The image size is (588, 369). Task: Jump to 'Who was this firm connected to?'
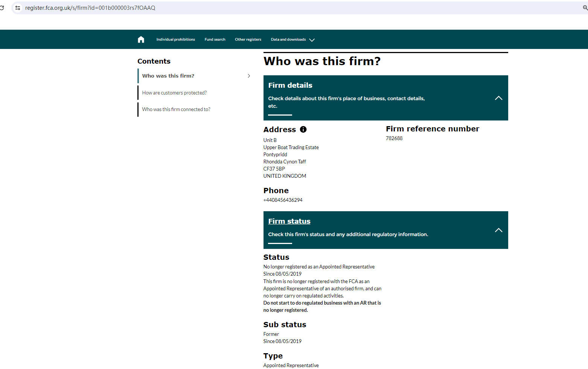point(176,109)
